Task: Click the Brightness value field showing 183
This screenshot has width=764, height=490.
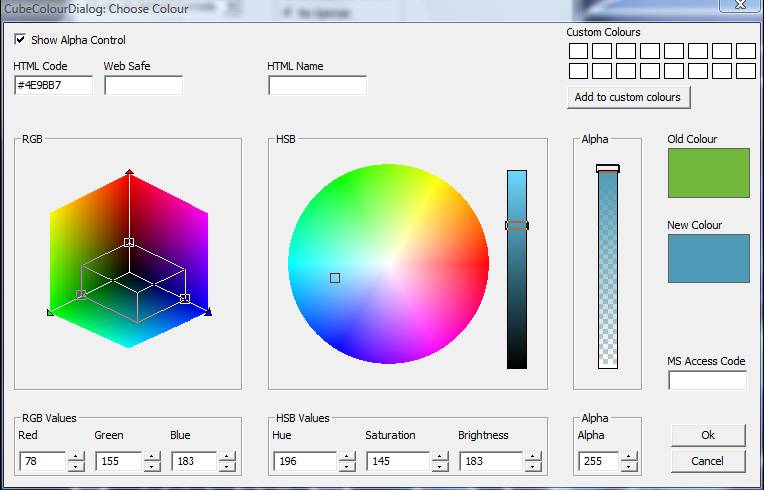Action: tap(491, 461)
